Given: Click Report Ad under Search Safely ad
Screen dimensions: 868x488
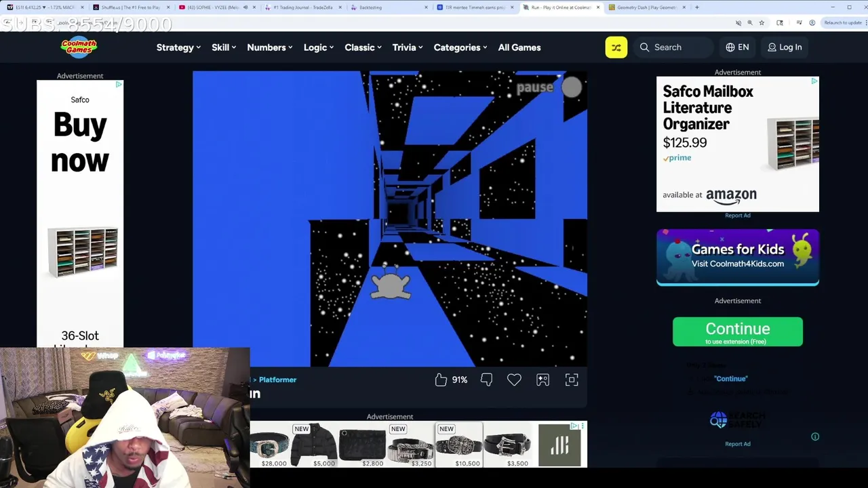Looking at the screenshot, I should [x=738, y=444].
